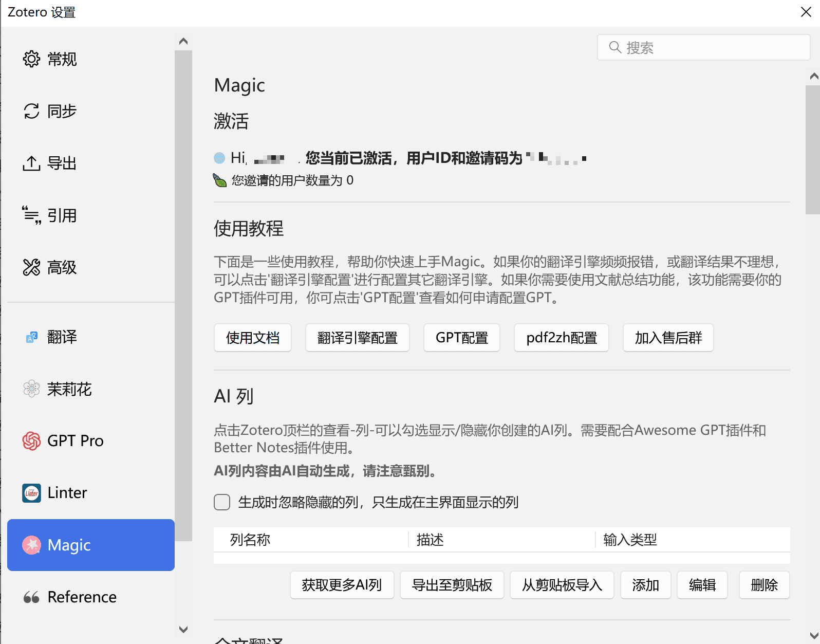This screenshot has width=820, height=644.
Task: Open the 常规 gear icon settings
Action: coord(31,59)
